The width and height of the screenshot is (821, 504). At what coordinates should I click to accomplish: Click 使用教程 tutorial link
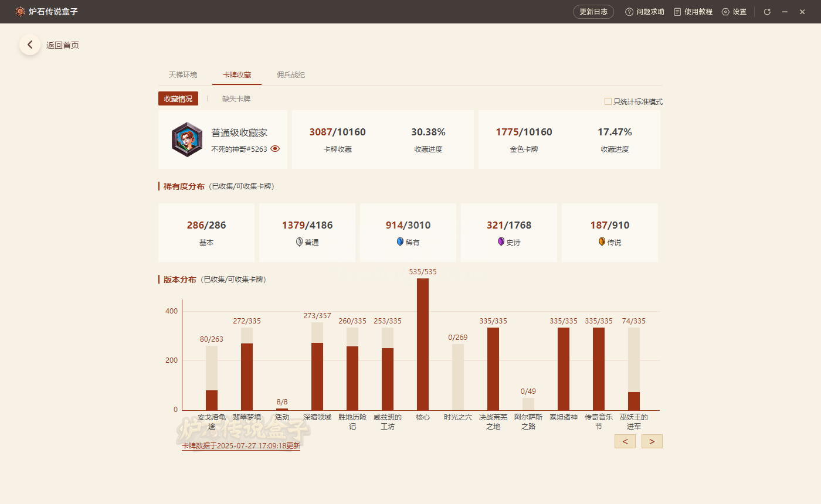point(698,12)
